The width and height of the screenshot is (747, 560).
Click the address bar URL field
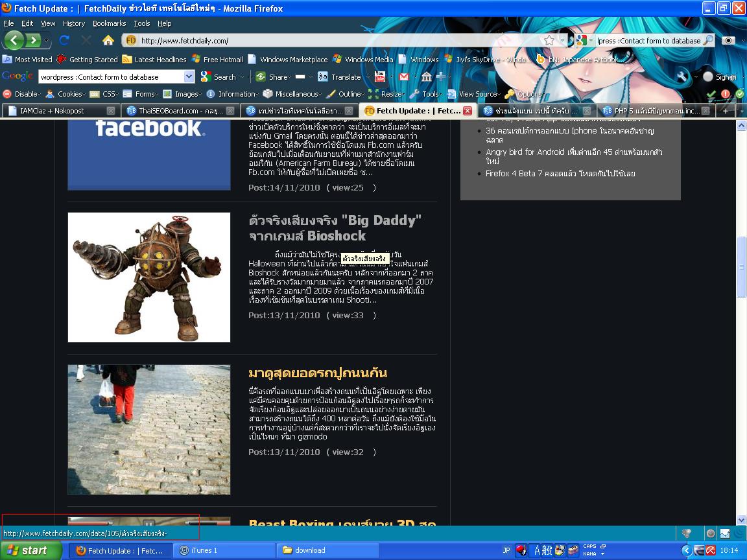click(333, 40)
